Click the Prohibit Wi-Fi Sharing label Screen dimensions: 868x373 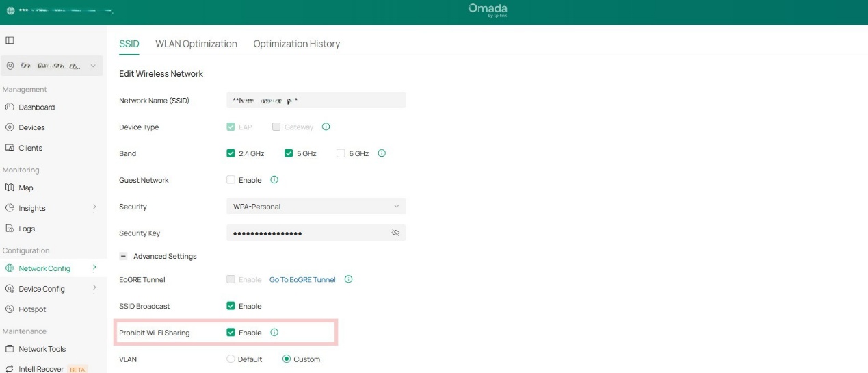tap(155, 333)
